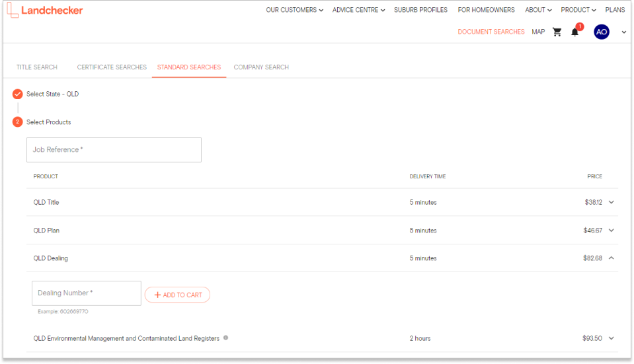
Task: Open the Advice Centre dropdown menu
Action: click(358, 10)
